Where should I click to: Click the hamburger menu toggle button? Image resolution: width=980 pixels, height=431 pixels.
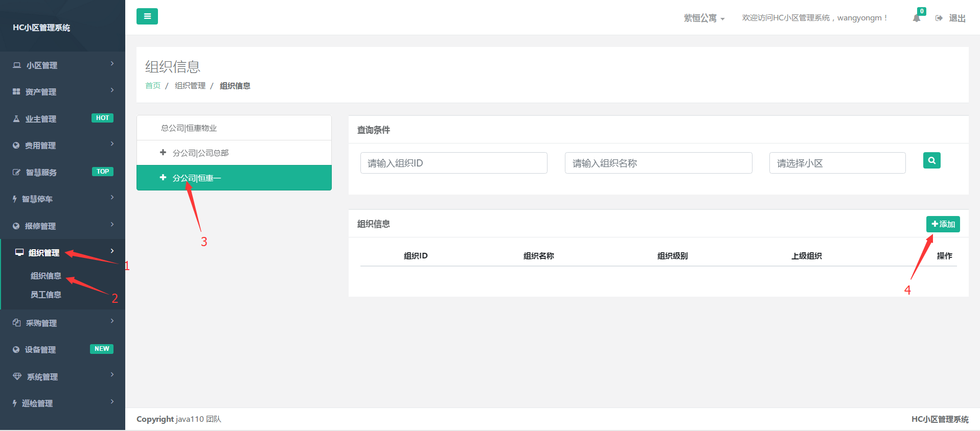147,16
